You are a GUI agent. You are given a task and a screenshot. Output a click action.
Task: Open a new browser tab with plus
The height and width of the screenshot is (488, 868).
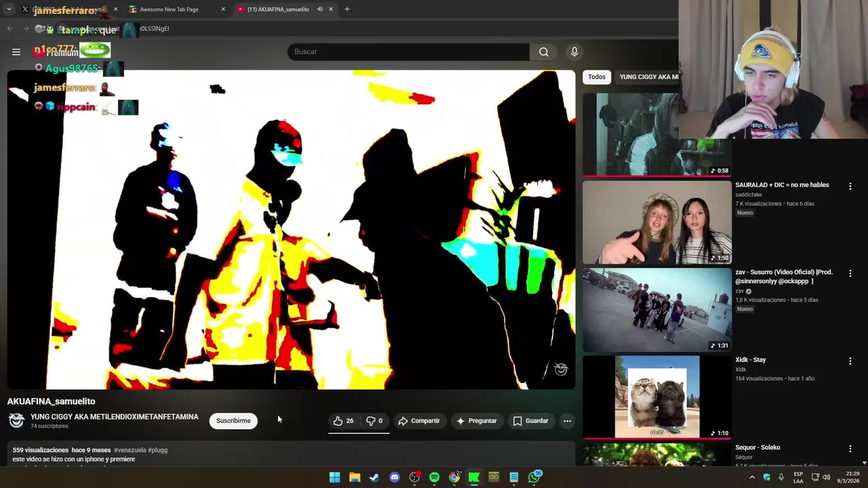click(x=347, y=9)
